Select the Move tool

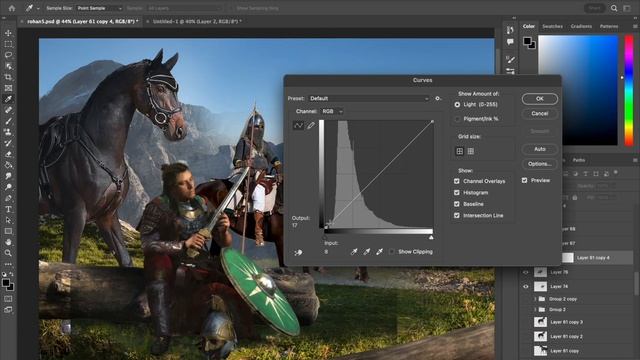point(8,33)
